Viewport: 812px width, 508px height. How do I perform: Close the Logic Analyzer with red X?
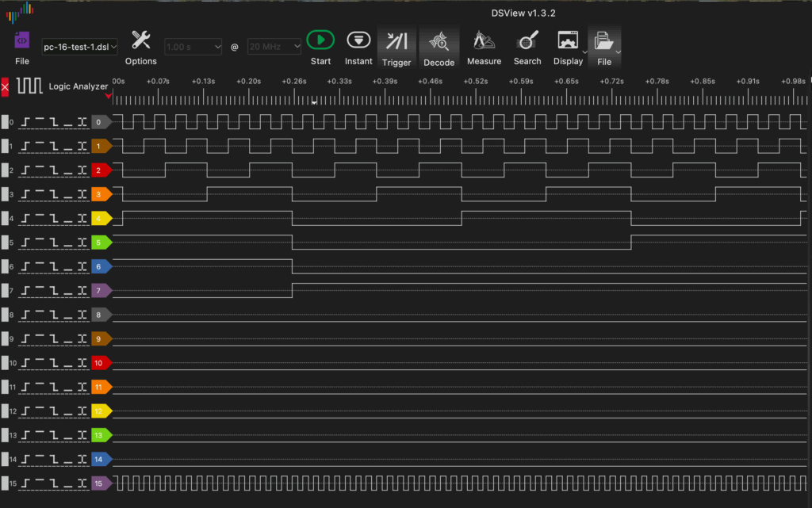tap(6, 86)
